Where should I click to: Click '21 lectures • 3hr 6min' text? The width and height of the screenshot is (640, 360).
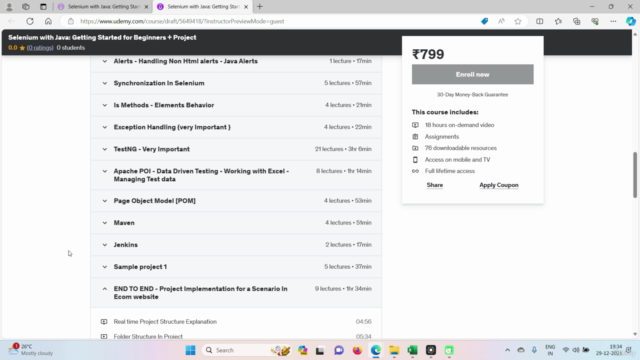(x=343, y=149)
